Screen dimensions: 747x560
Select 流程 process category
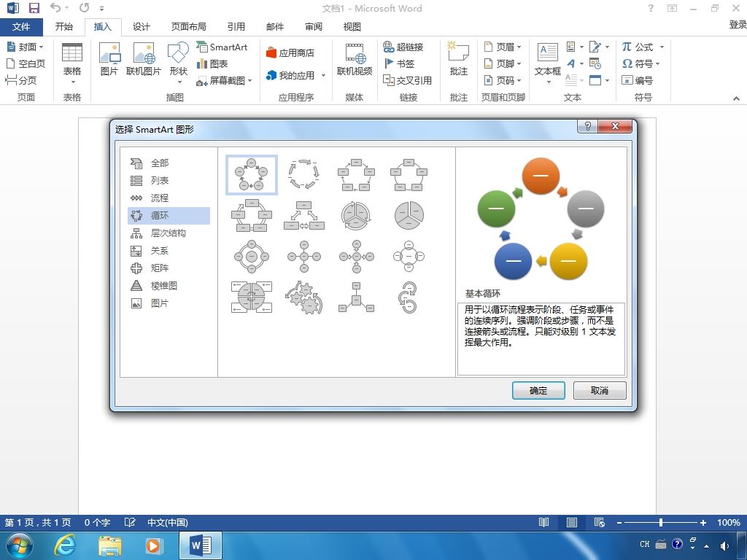click(x=169, y=198)
